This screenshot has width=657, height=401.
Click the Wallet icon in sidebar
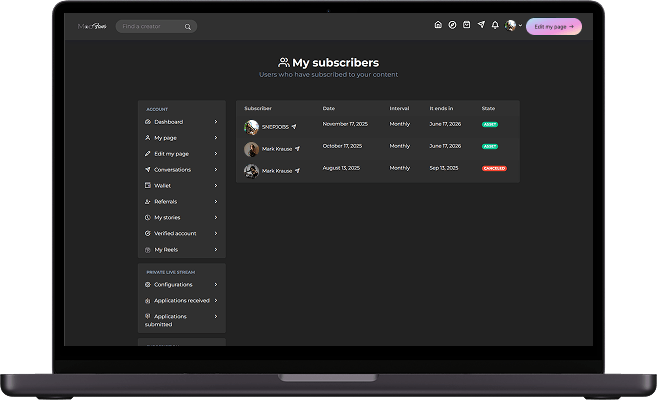pos(147,185)
